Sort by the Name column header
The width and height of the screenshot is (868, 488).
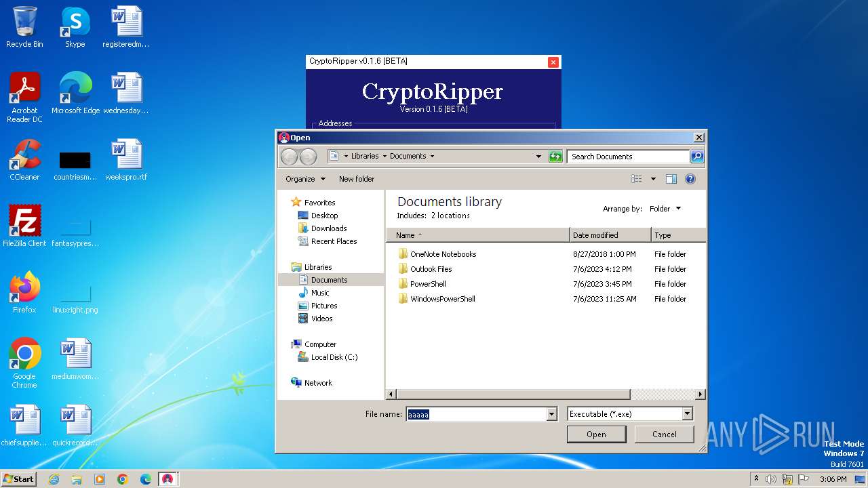tap(477, 235)
